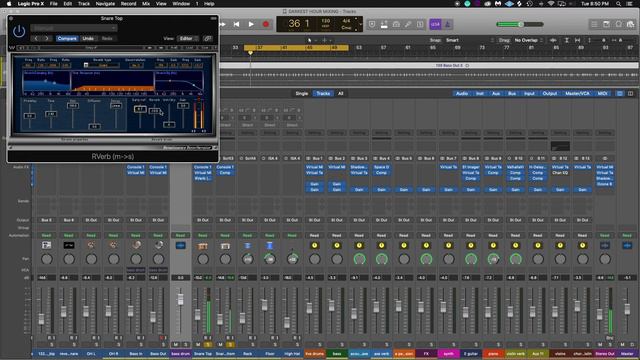Click the Snare Top channel icon
This screenshot has width=640, height=360.
[x=202, y=246]
